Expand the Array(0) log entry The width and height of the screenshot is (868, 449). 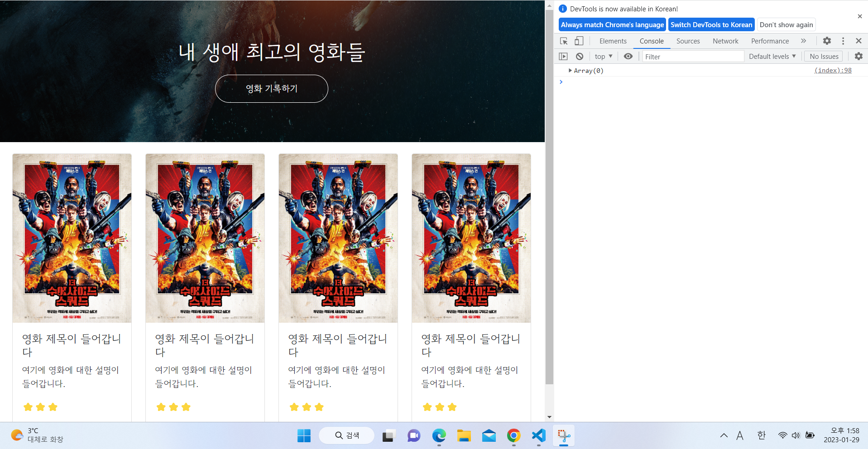tap(570, 71)
